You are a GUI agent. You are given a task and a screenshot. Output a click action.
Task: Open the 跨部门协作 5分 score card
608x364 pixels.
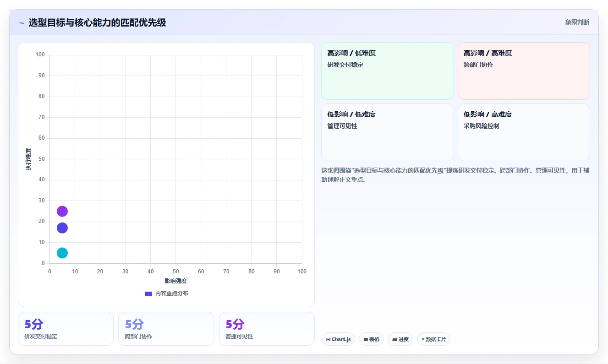[166, 329]
